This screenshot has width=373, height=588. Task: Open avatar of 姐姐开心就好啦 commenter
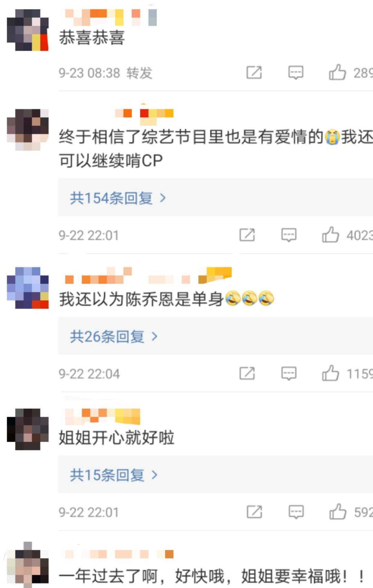pos(28,429)
